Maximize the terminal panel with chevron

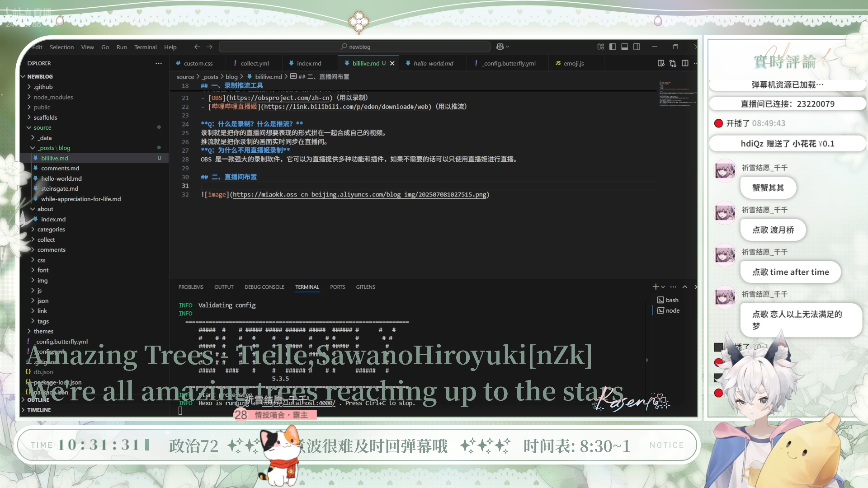coord(685,287)
